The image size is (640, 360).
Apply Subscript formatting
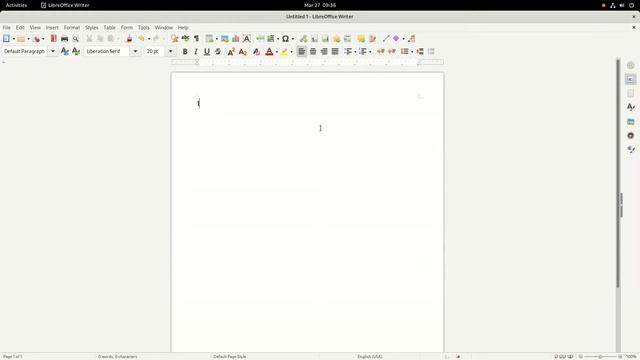(x=242, y=51)
